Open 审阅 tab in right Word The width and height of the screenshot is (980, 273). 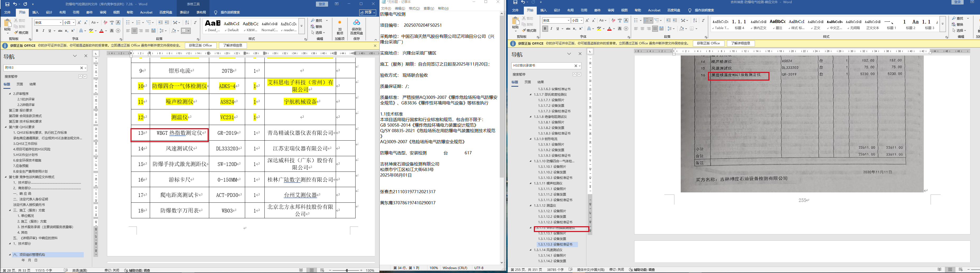coord(611,10)
